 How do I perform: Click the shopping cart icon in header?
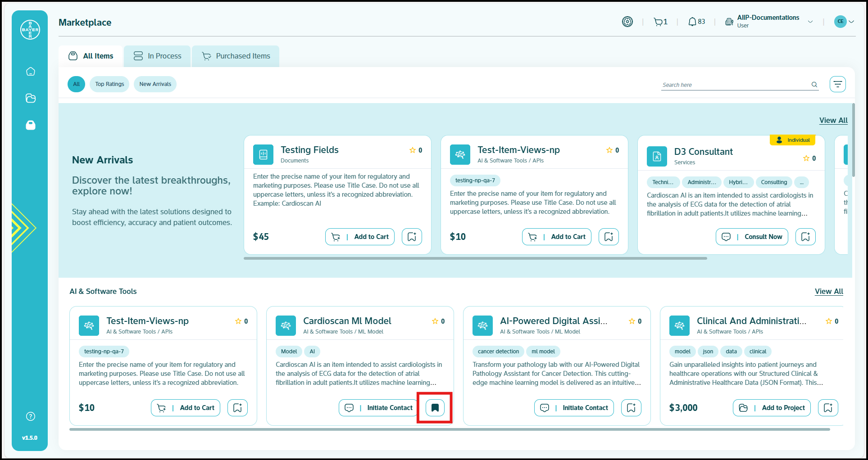coord(658,22)
